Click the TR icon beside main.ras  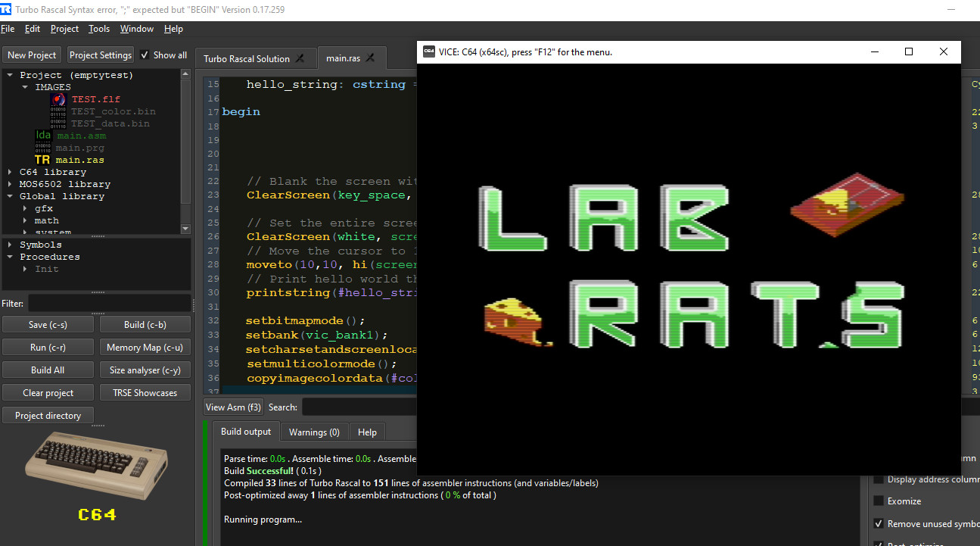(x=43, y=160)
